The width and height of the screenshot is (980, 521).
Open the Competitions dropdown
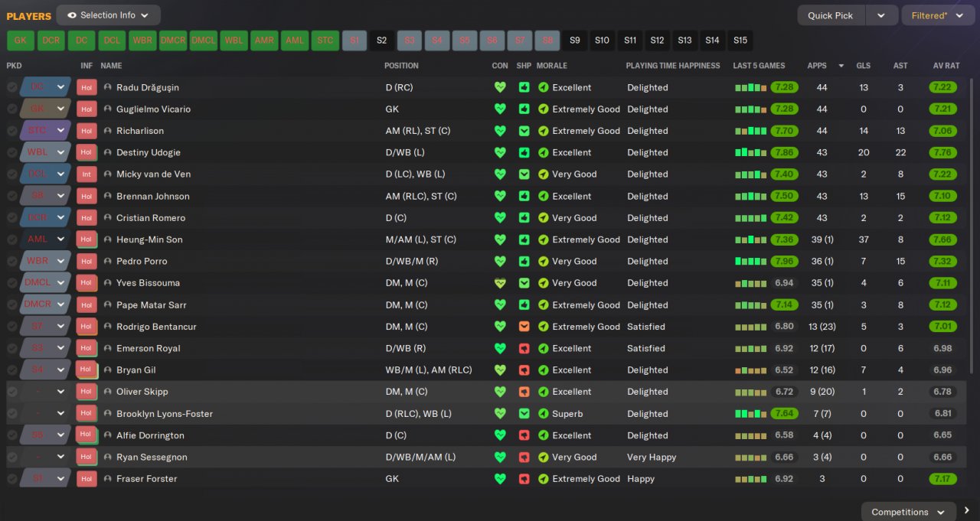[908, 512]
